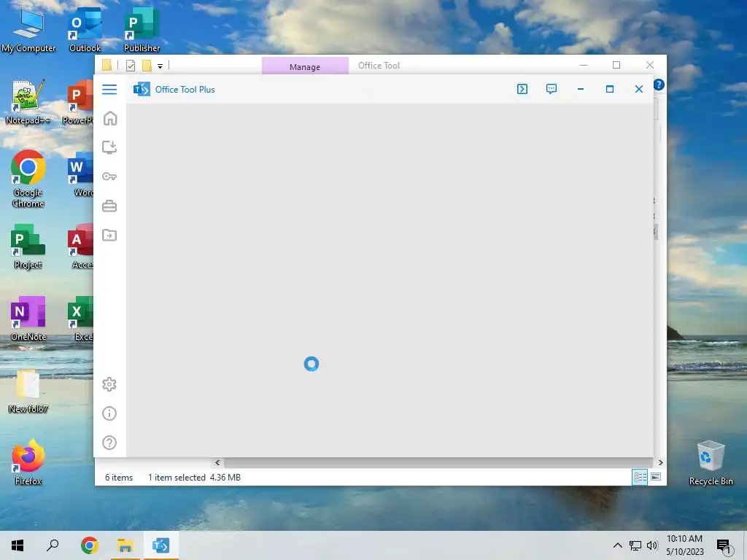Show hidden system tray icons
747x560 pixels.
617,545
